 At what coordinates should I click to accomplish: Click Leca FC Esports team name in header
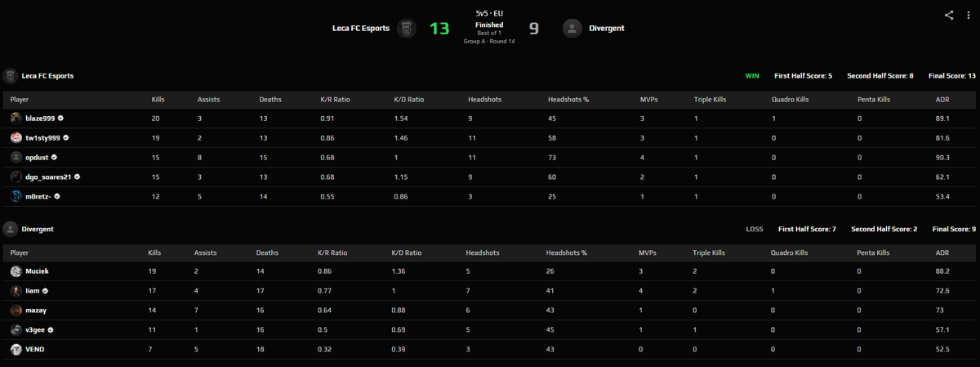pos(360,29)
